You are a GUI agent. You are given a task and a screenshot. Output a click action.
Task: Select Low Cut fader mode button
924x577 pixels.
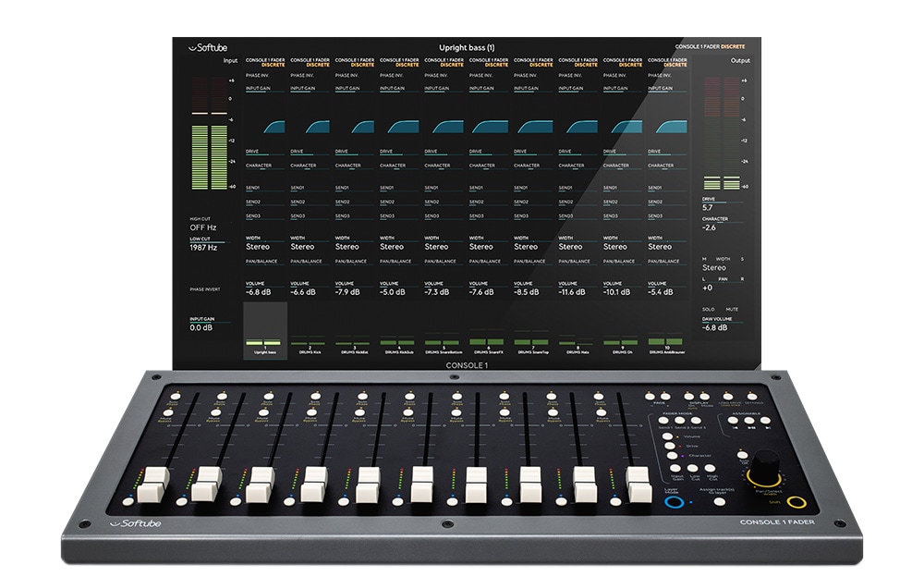692,469
